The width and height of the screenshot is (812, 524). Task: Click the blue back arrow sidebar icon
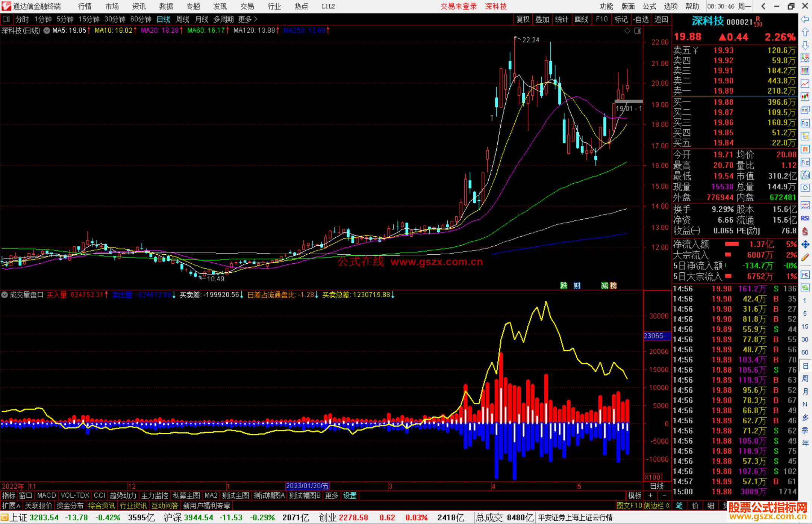click(x=805, y=19)
